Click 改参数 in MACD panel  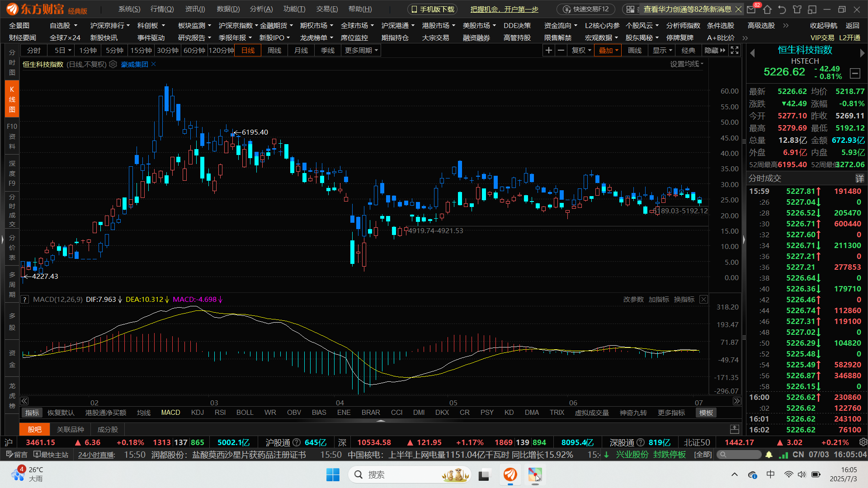633,299
